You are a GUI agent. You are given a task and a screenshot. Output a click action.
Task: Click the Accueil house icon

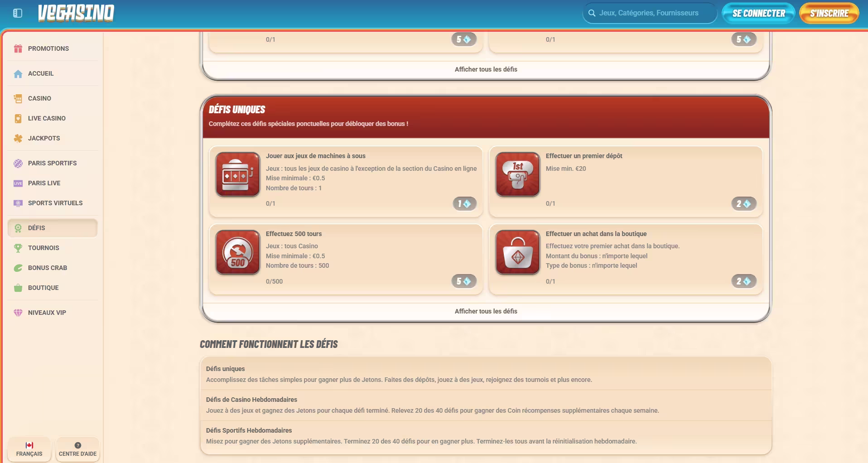coord(18,73)
